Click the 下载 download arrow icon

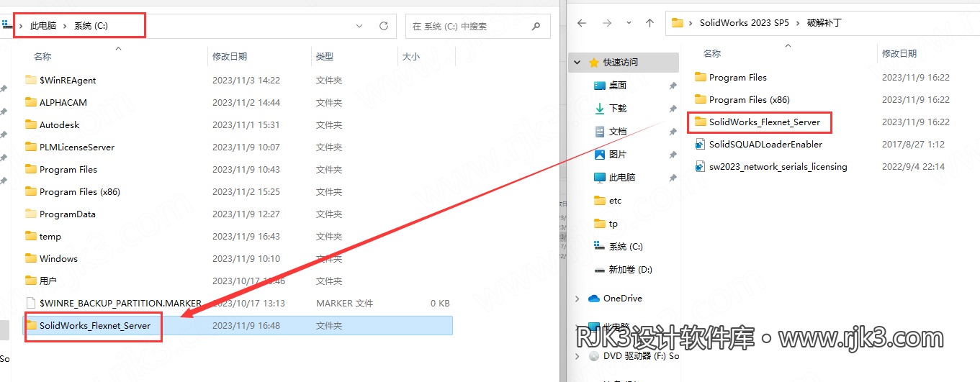600,108
